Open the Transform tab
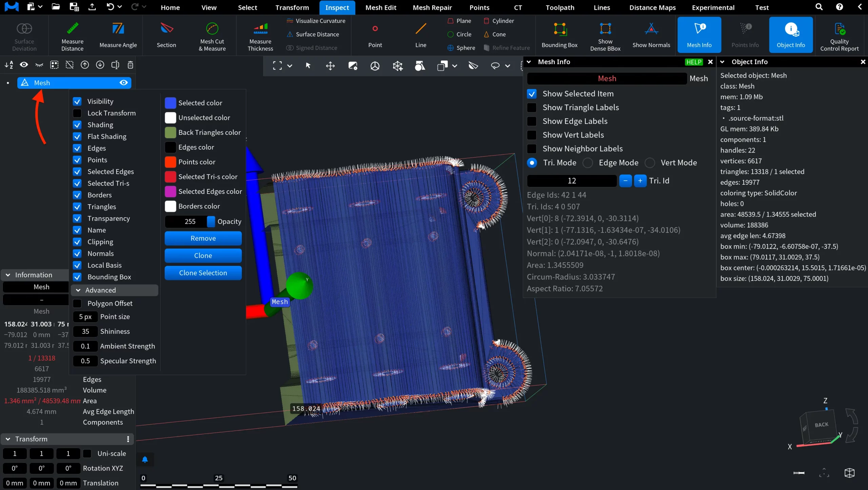The width and height of the screenshot is (868, 490). (x=292, y=7)
